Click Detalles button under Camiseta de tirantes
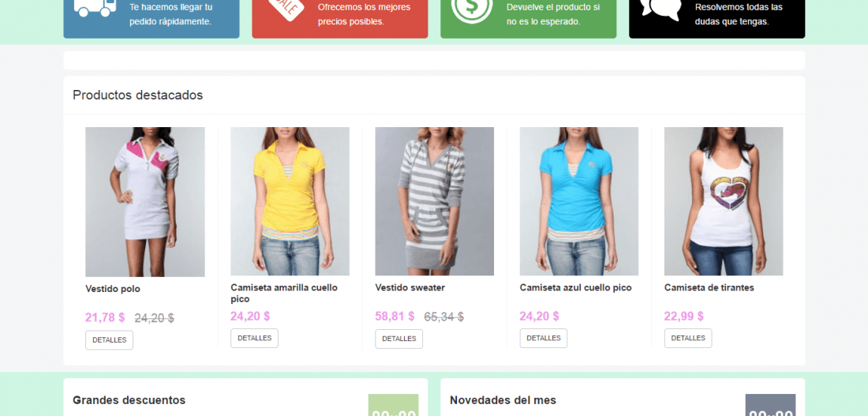The height and width of the screenshot is (416, 868). (x=687, y=338)
